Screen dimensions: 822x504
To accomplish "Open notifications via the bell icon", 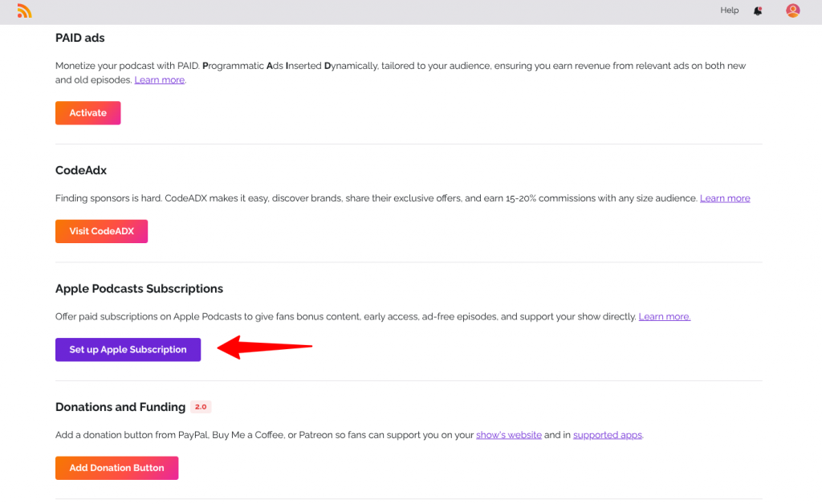I will [x=757, y=11].
